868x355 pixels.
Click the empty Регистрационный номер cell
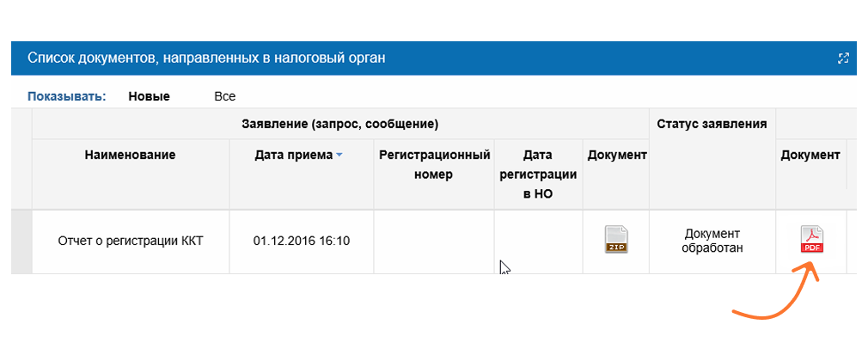[434, 242]
